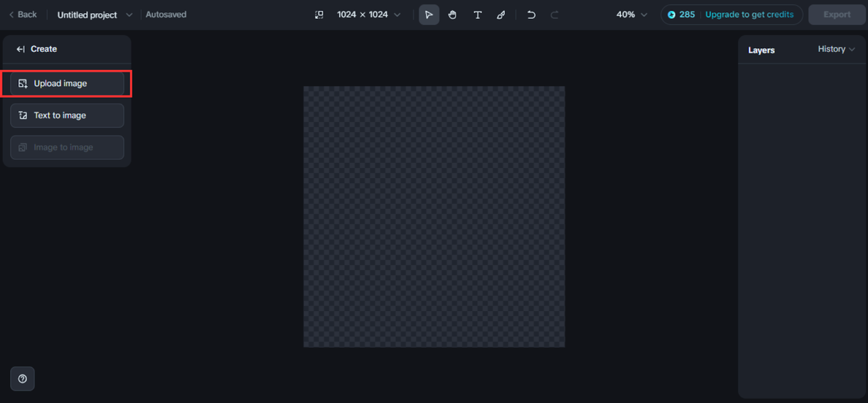Click the redo arrow icon
The image size is (868, 403).
(555, 15)
